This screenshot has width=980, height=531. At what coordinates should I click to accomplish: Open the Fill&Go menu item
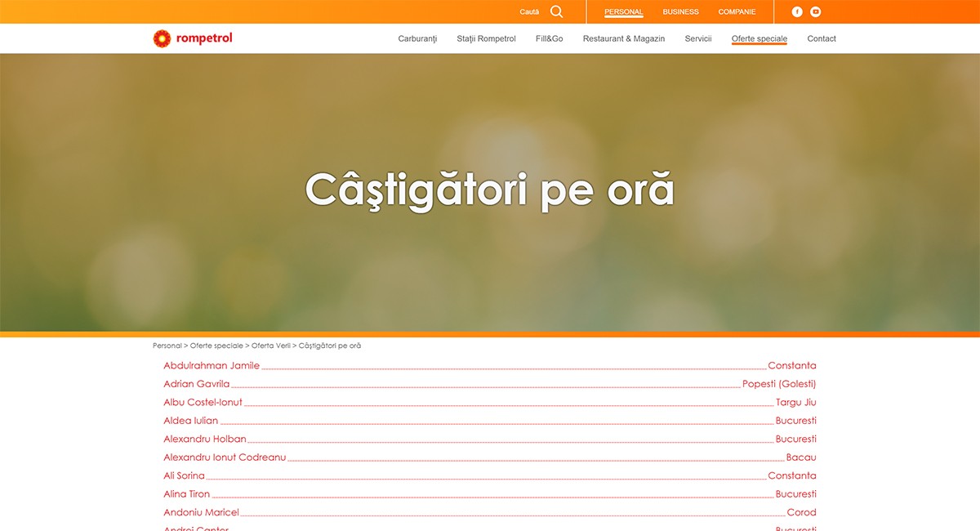click(549, 38)
